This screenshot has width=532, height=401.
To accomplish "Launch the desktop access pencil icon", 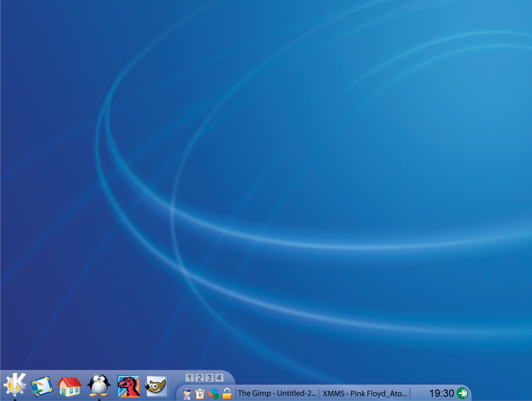I will point(42,386).
